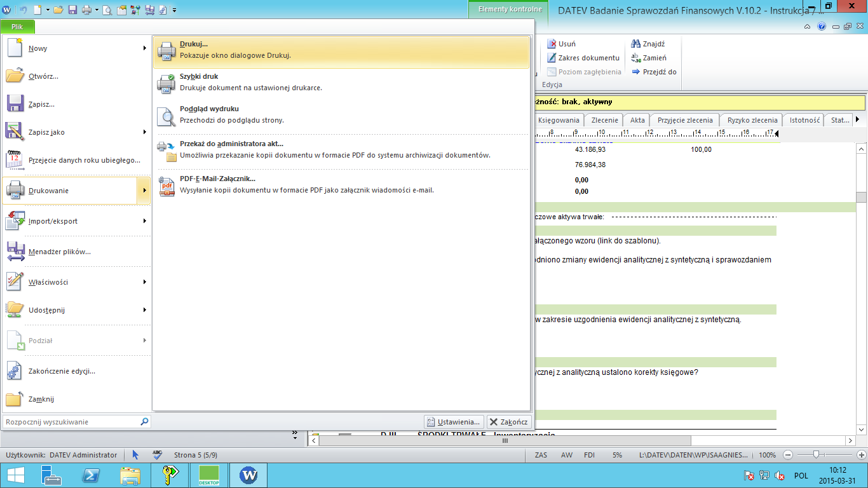868x488 pixels.
Task: Switch to the Istotność tab
Action: [804, 120]
